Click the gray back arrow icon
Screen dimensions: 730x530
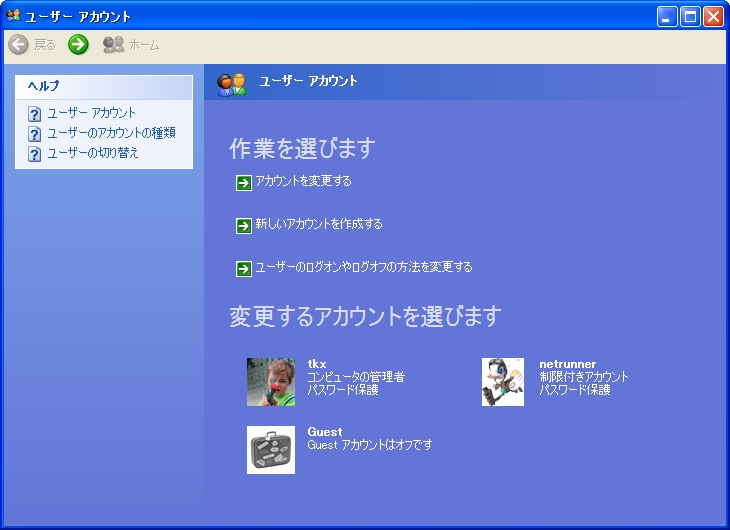19,45
